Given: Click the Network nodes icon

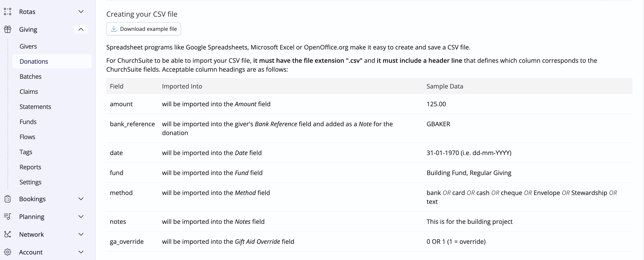Looking at the screenshot, I should [x=8, y=234].
